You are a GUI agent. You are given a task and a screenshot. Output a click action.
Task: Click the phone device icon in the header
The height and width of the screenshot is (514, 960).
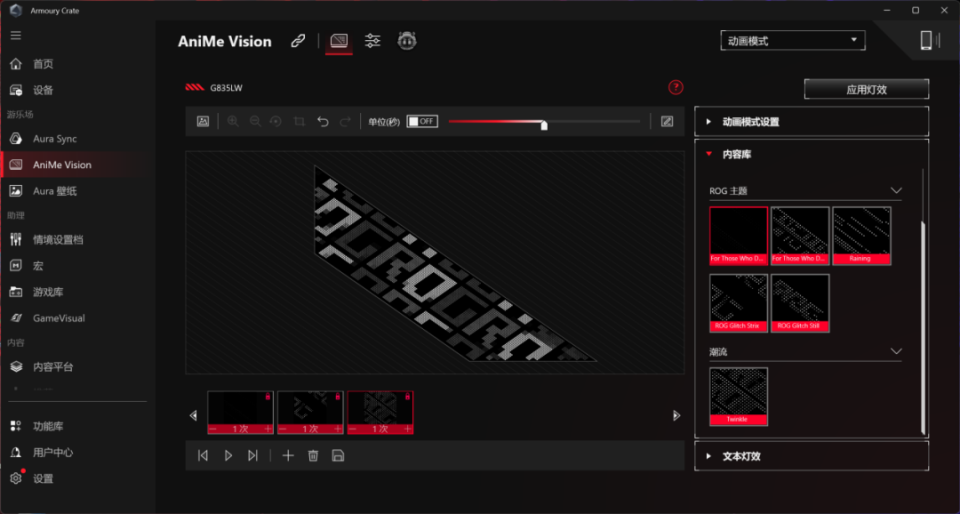click(x=926, y=40)
